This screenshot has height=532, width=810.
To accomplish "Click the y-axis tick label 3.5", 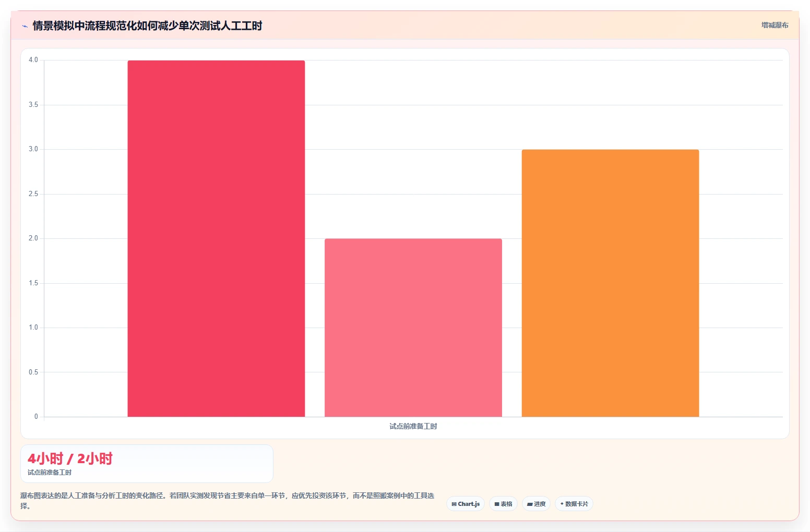I will 33,105.
